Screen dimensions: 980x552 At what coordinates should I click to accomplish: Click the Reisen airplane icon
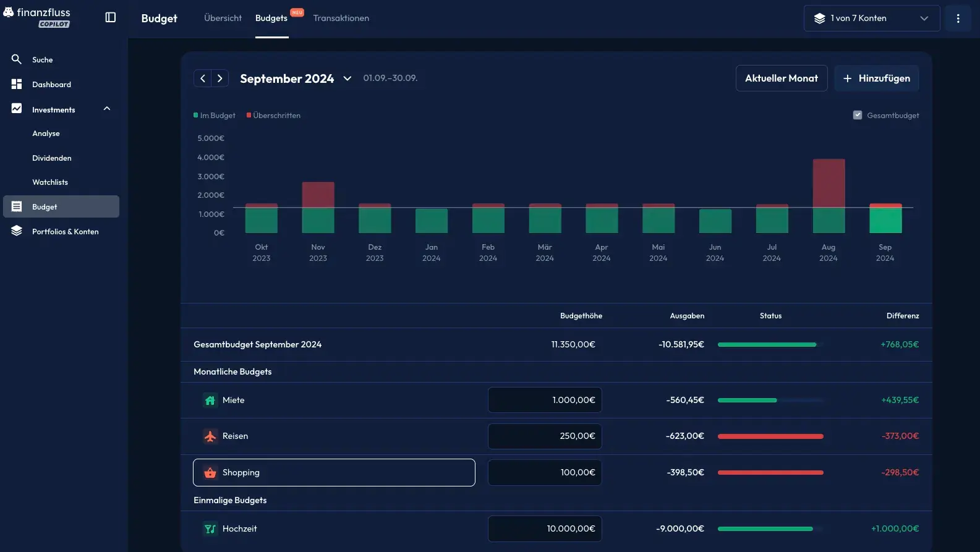click(210, 436)
